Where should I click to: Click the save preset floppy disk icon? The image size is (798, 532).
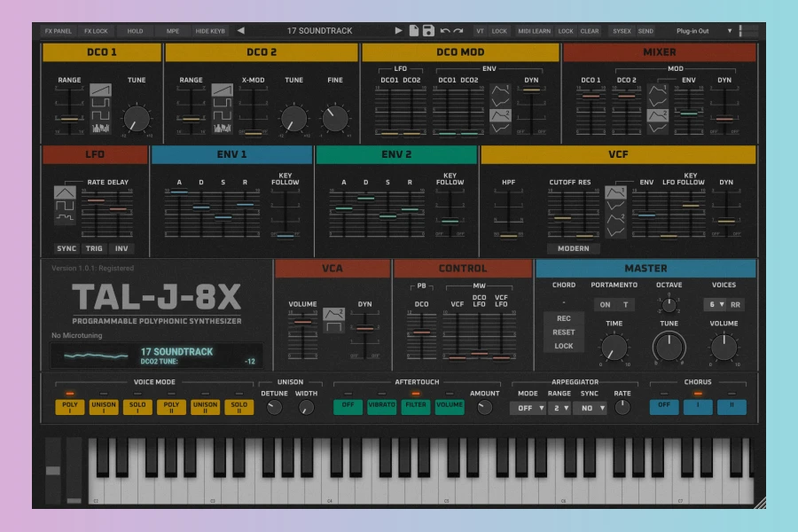tap(428, 31)
